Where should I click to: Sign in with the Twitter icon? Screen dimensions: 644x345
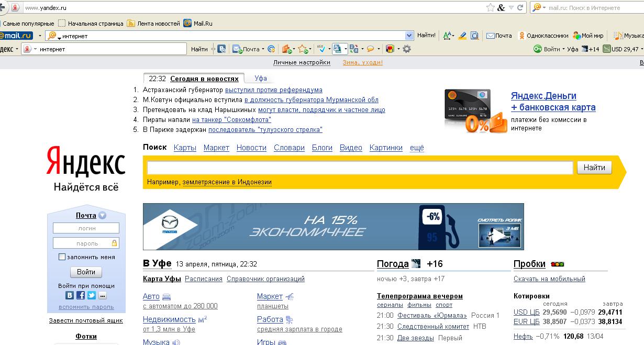click(91, 295)
